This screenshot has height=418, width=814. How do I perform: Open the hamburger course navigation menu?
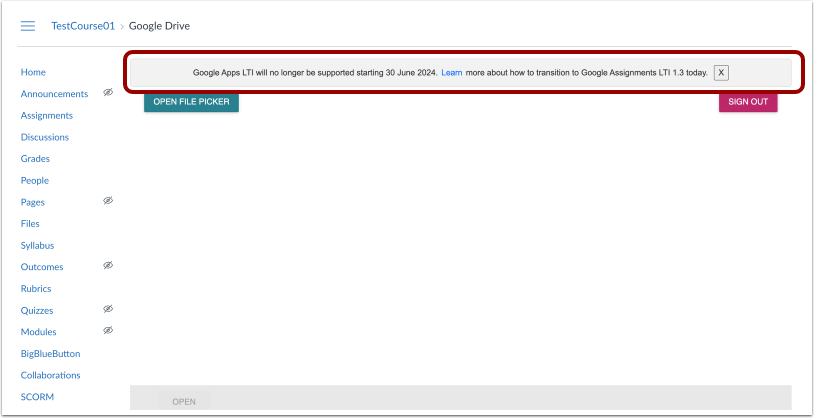(28, 26)
